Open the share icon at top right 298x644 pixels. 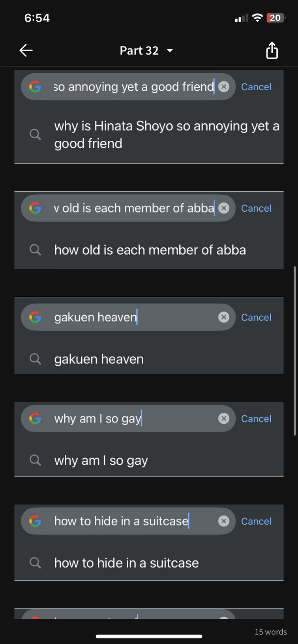pyautogui.click(x=272, y=50)
